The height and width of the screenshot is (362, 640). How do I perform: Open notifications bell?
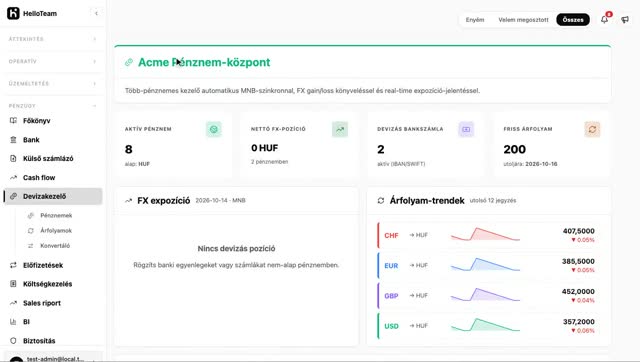604,19
